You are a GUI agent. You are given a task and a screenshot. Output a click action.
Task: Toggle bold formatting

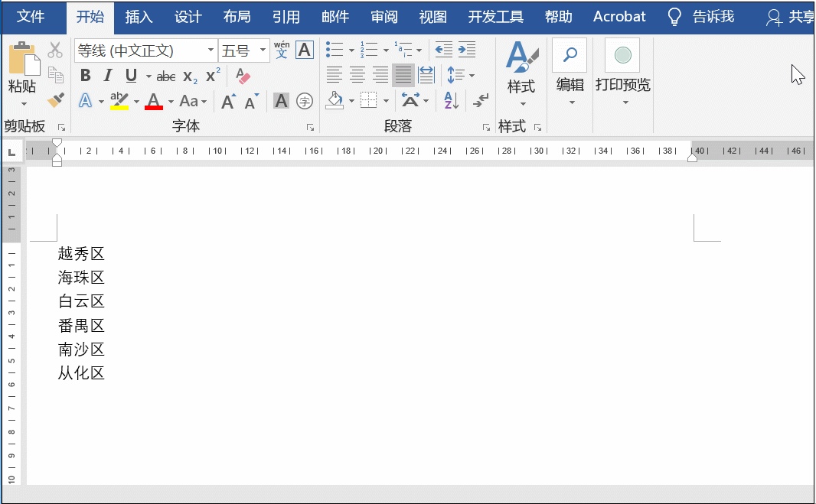(x=85, y=76)
